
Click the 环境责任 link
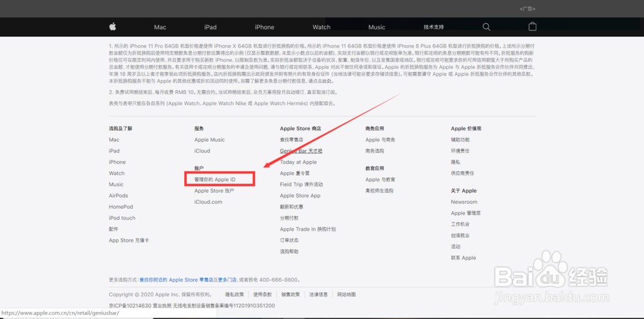point(460,151)
